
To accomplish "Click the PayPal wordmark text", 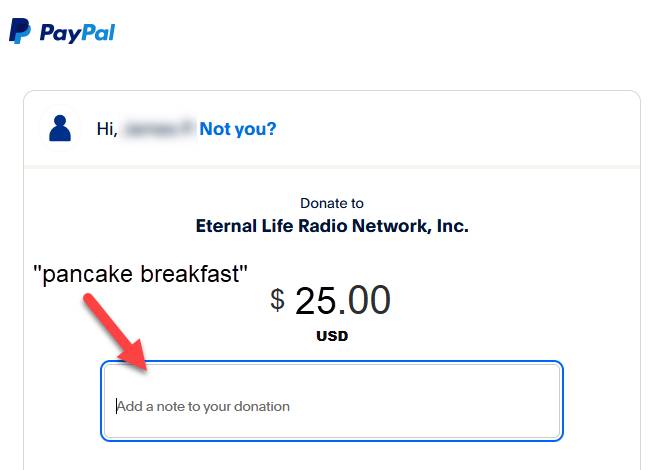I will click(x=78, y=33).
